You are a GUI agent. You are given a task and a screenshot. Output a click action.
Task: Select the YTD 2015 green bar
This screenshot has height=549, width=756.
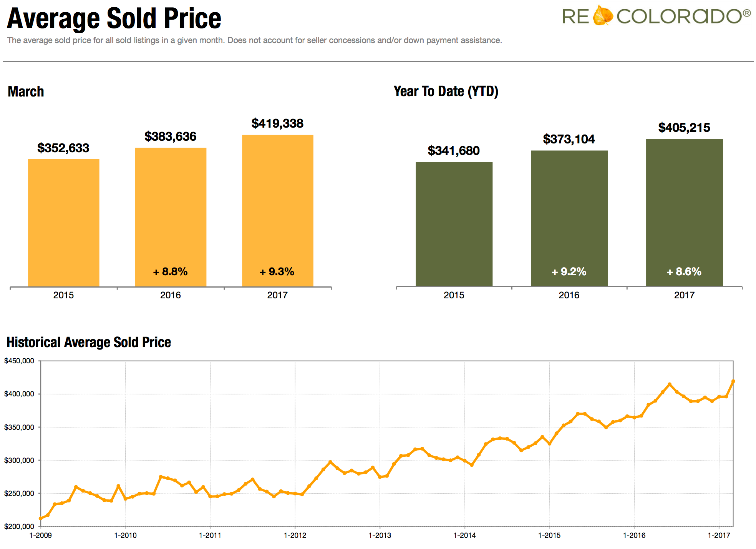click(454, 224)
